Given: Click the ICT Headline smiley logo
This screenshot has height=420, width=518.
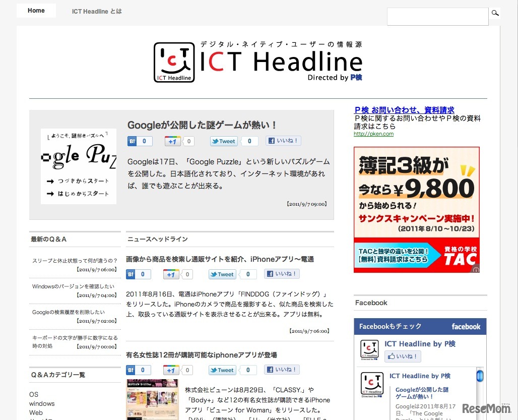Looking at the screenshot, I should pos(174,63).
